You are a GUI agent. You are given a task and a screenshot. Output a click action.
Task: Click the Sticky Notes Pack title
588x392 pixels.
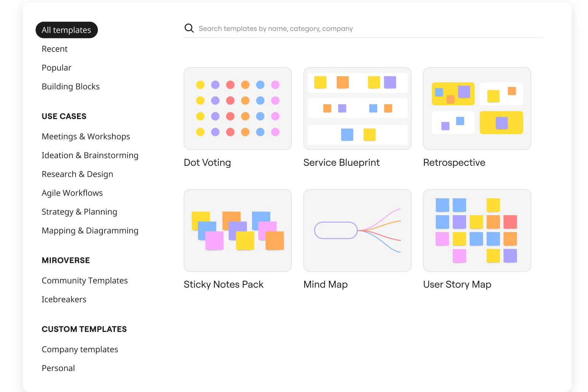[224, 285]
